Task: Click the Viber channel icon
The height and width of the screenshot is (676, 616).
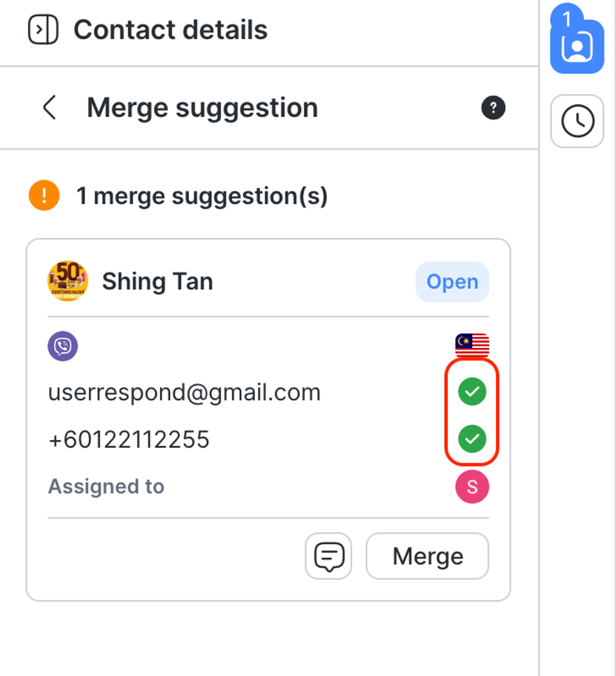Action: click(x=63, y=346)
